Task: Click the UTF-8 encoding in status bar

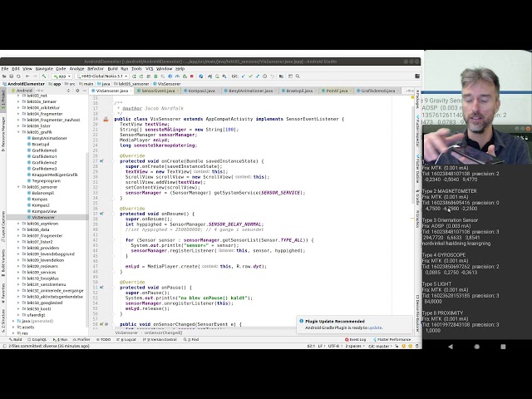Action: point(333,346)
